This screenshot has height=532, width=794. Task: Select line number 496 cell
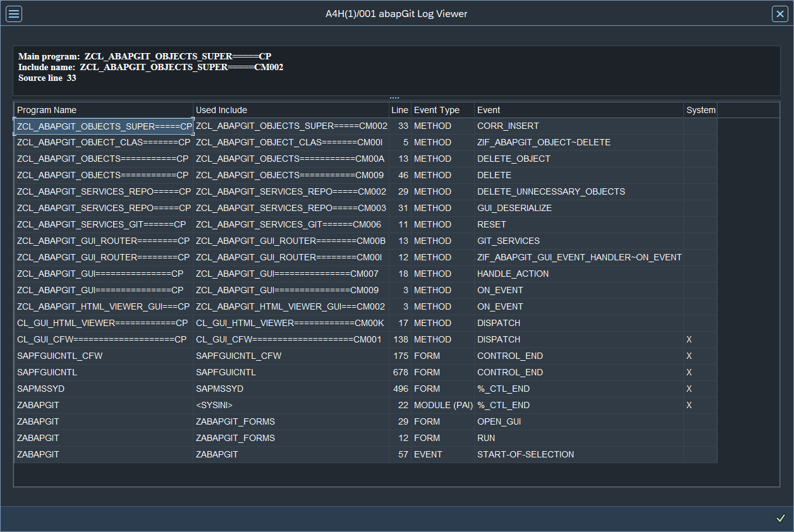tap(400, 389)
